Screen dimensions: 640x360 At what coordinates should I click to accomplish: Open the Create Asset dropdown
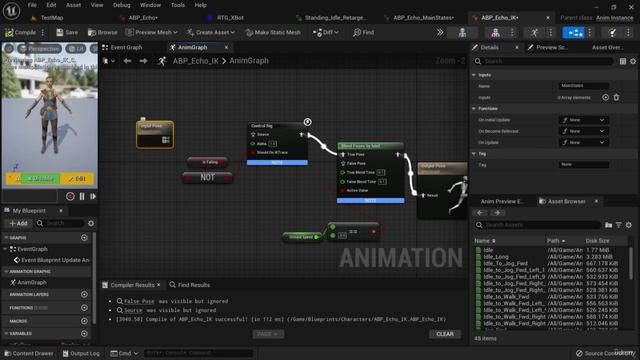(211, 32)
